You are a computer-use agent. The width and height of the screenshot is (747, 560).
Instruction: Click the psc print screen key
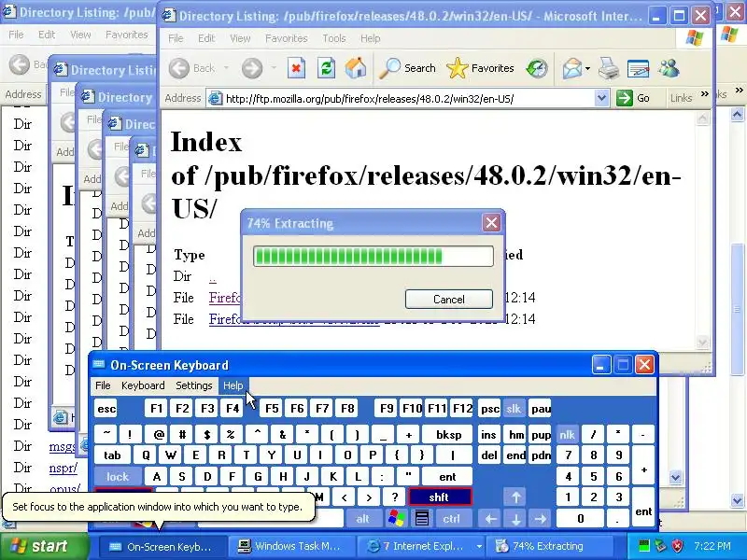[x=489, y=409]
